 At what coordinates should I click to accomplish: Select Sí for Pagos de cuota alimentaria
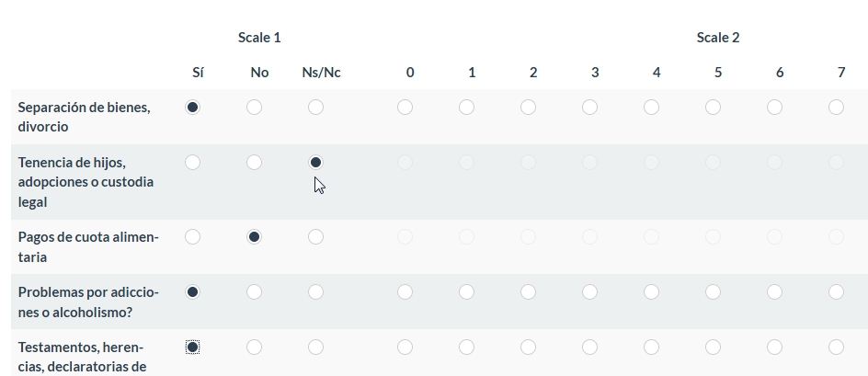[x=192, y=237]
